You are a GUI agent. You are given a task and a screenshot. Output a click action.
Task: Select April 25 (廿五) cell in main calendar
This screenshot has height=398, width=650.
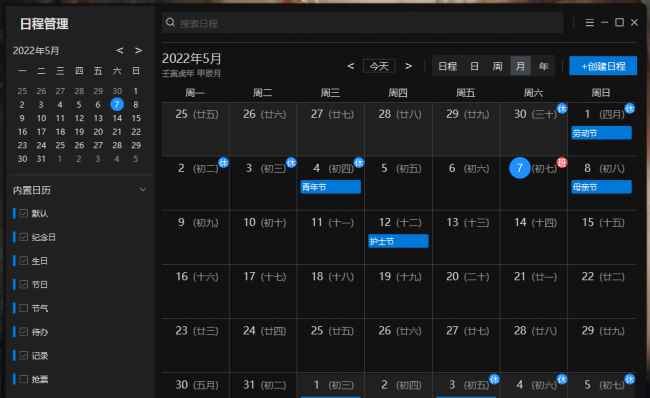[x=195, y=129]
